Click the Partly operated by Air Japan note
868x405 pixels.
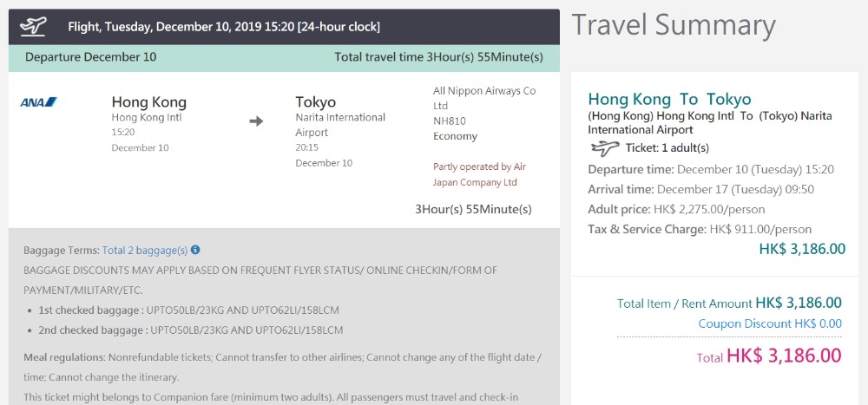[x=479, y=174]
